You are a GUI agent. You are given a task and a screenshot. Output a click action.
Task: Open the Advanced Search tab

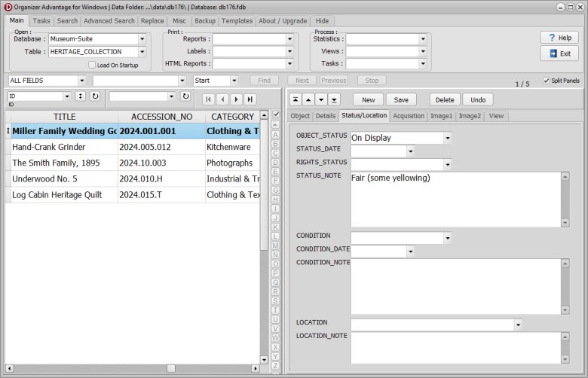tap(109, 21)
